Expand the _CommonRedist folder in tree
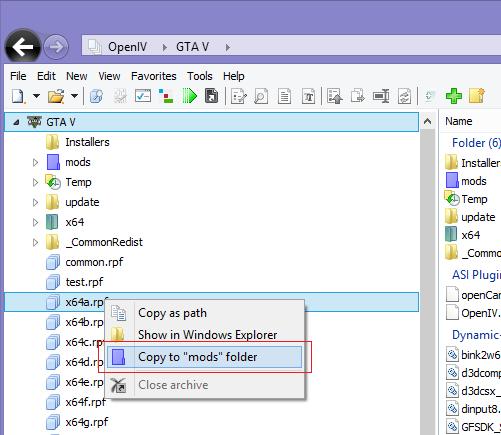 (35, 242)
